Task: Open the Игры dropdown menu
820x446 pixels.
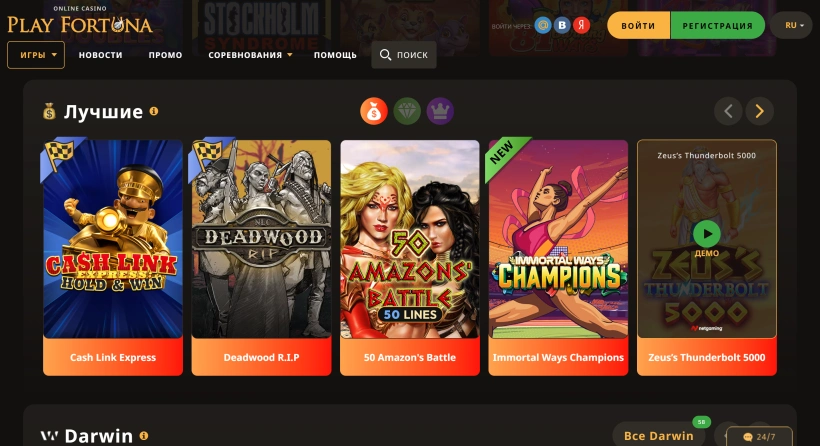Action: pos(36,55)
